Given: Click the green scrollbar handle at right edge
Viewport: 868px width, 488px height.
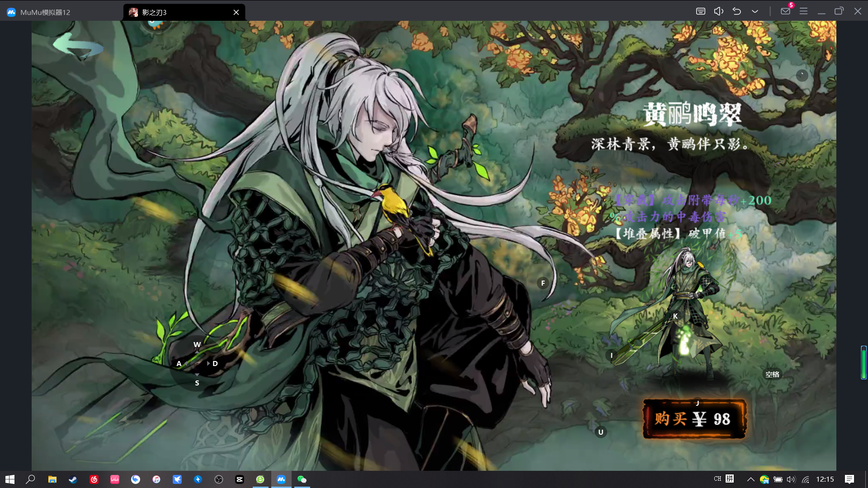Looking at the screenshot, I should coord(863,362).
